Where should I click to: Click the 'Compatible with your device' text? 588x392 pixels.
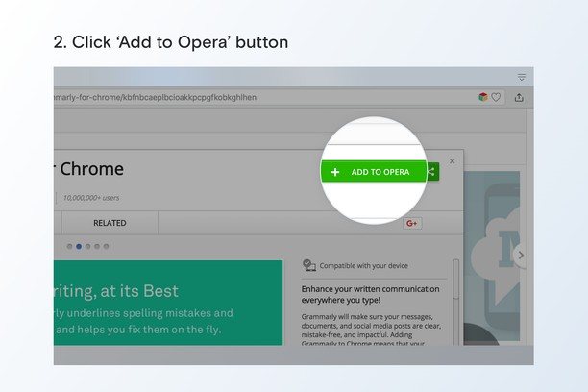pos(364,265)
